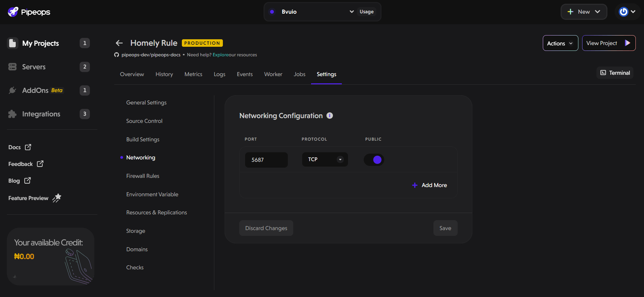Viewport: 644px width, 297px height.
Task: Click the Usage button
Action: pos(366,12)
